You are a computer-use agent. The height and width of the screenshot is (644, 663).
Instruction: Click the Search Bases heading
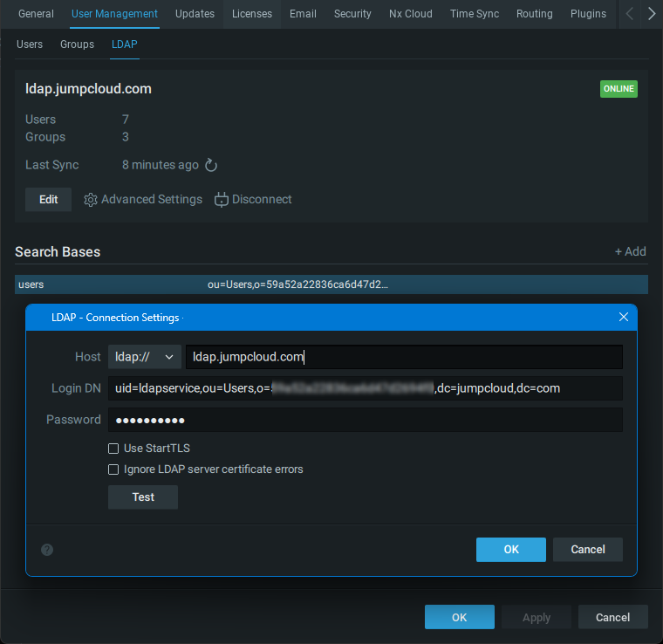(58, 252)
